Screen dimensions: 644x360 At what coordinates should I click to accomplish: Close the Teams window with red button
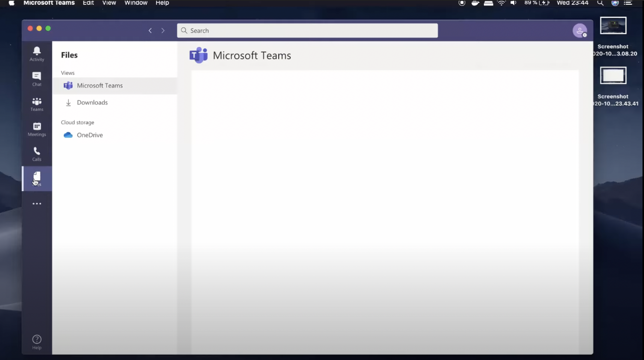coord(30,29)
